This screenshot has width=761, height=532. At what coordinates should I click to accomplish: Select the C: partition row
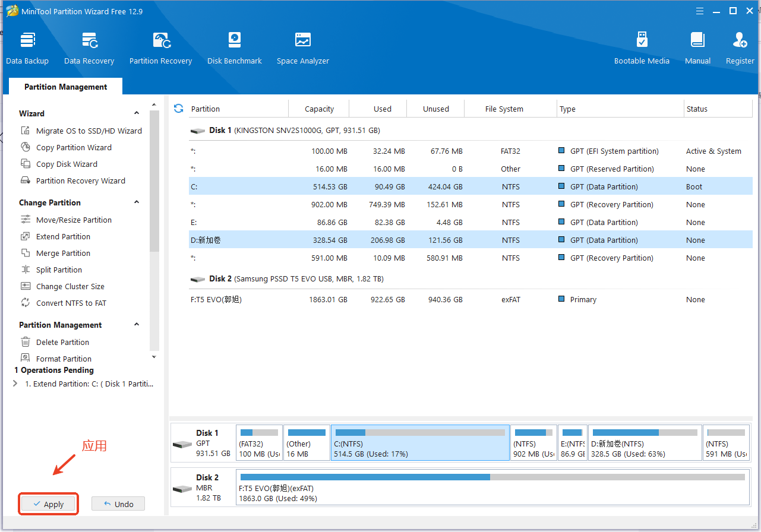[471, 186]
